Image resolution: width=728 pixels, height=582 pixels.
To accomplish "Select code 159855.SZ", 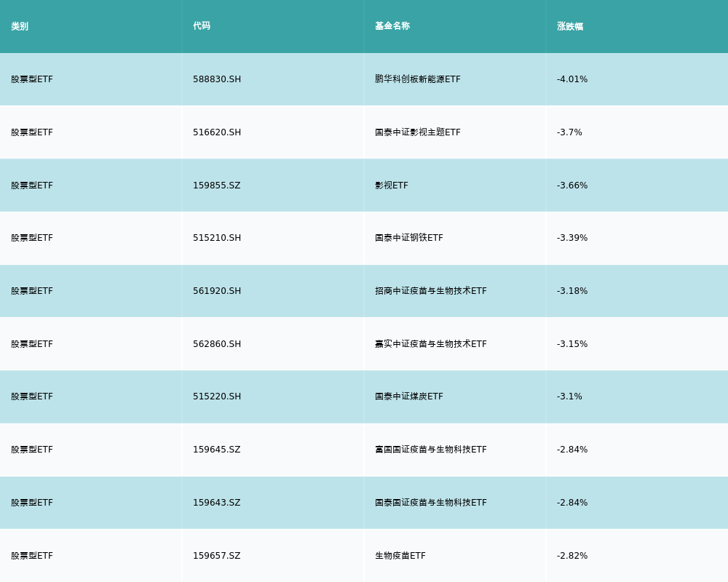I will click(x=217, y=186).
